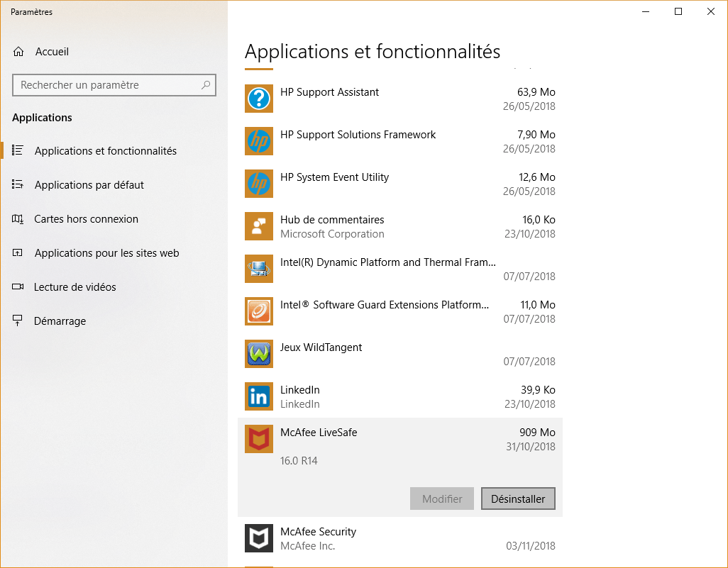
Task: Open Démarrage settings page
Action: point(60,321)
